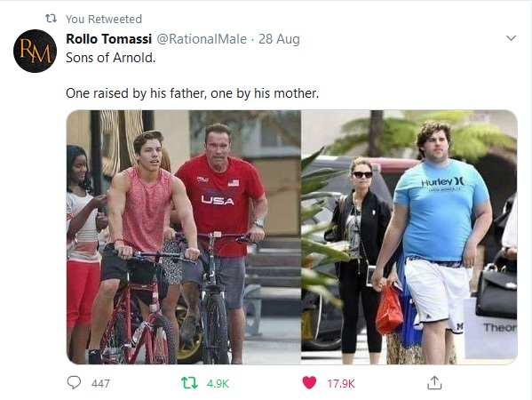
Task: Open Rollo Tomassi display name link
Action: 108,39
